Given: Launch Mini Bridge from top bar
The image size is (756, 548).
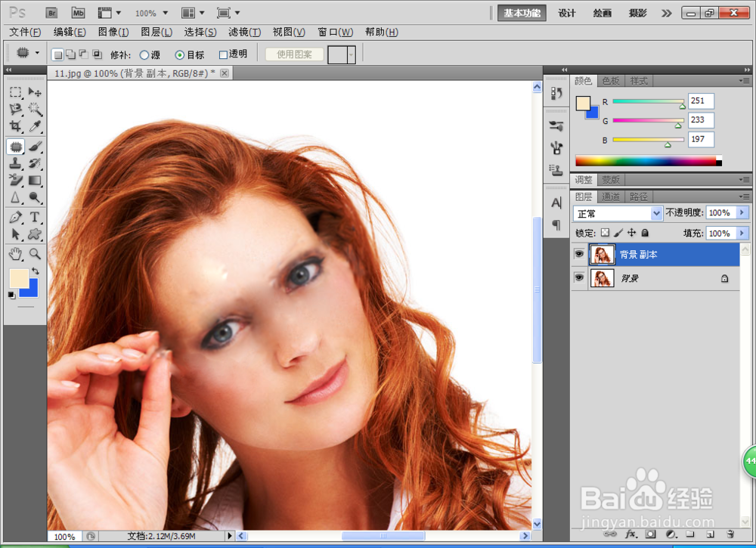Looking at the screenshot, I should (x=78, y=13).
